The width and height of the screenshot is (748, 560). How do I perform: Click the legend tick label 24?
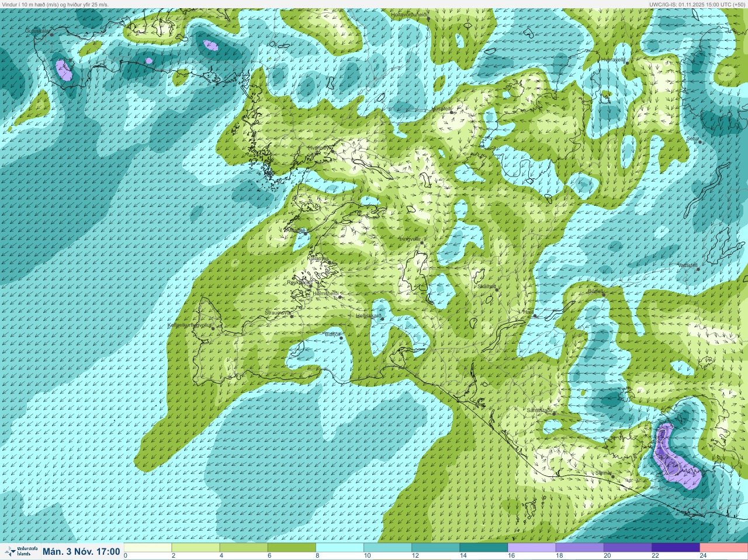(x=703, y=556)
